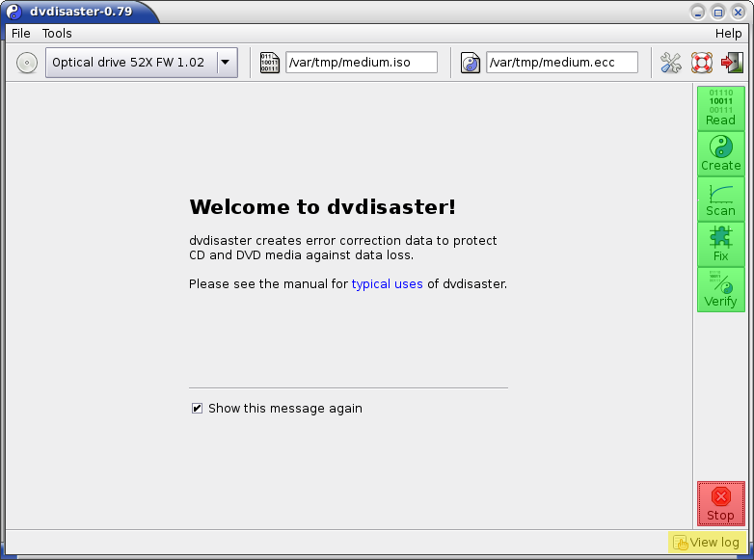The height and width of the screenshot is (560, 754).
Task: Focus the /var/tmp/medium.iso path field
Action: pos(361,64)
